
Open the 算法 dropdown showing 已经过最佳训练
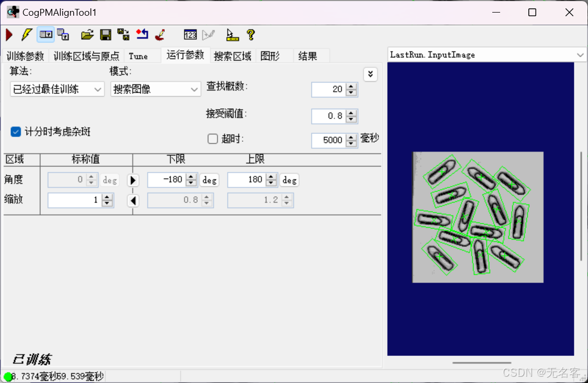pyautogui.click(x=57, y=89)
